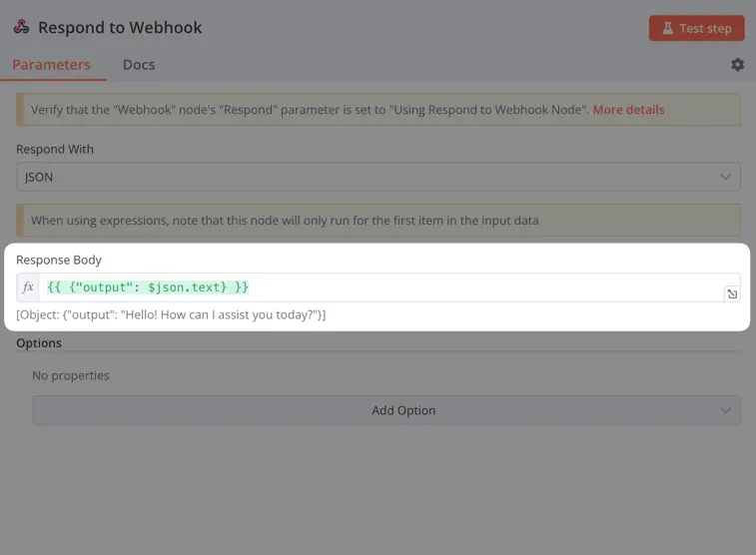756x555 pixels.
Task: Click the chevron arrow on Add Option
Action: click(725, 410)
